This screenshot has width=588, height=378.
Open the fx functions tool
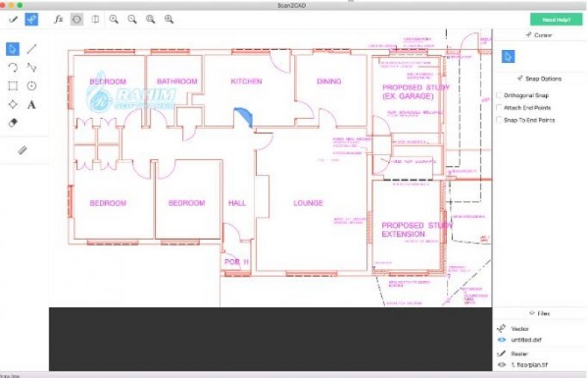58,19
